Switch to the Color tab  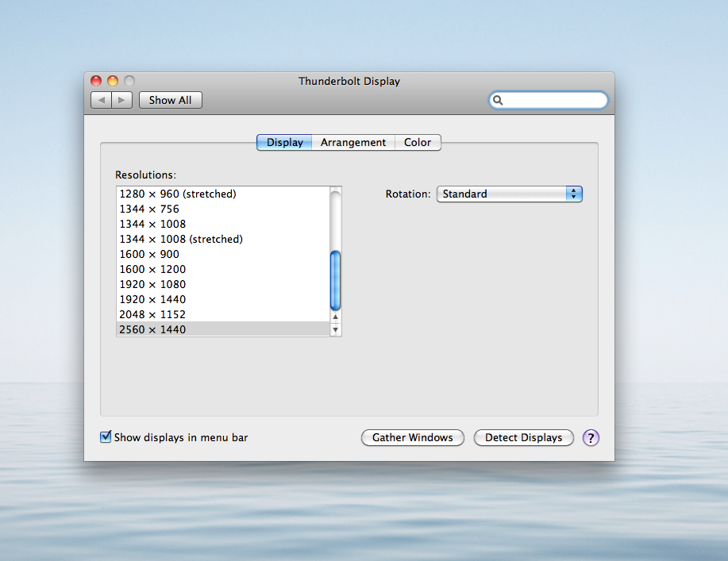click(x=418, y=143)
